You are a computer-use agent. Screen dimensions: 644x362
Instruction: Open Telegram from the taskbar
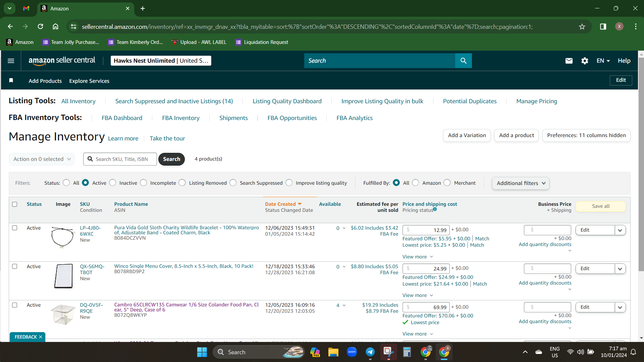370,352
